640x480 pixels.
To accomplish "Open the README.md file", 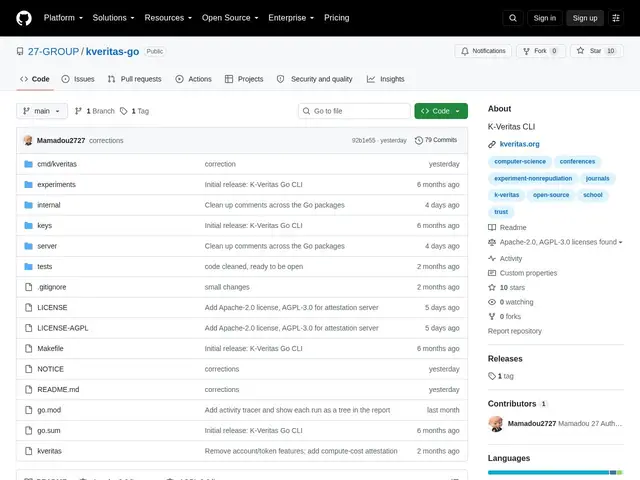I will 58,389.
